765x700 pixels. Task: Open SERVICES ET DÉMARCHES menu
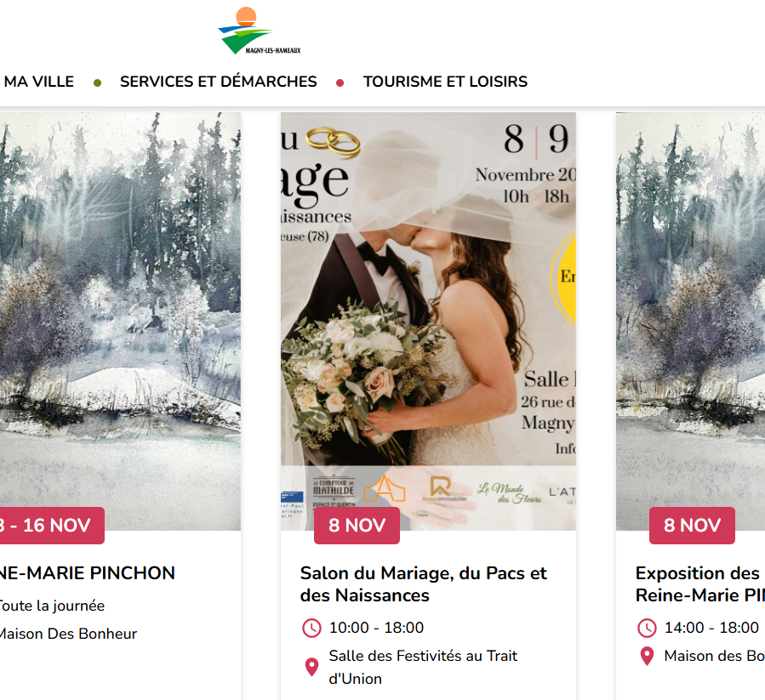219,82
